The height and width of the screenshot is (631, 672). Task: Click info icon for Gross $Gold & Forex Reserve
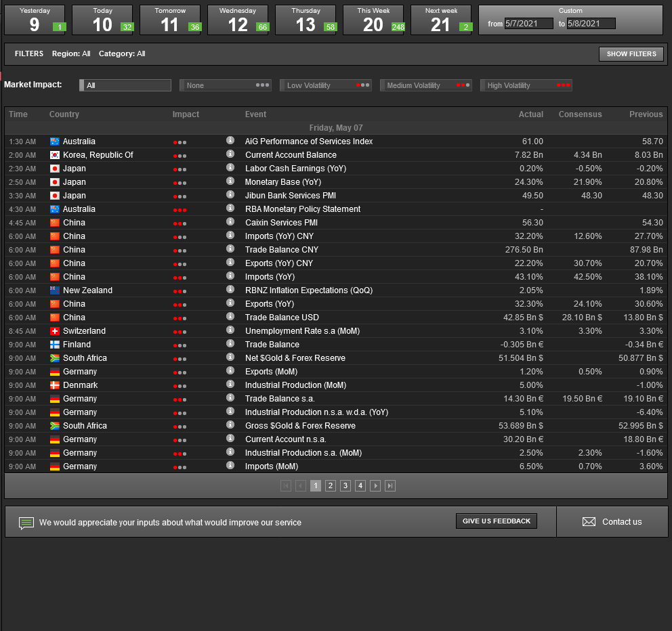coord(230,425)
